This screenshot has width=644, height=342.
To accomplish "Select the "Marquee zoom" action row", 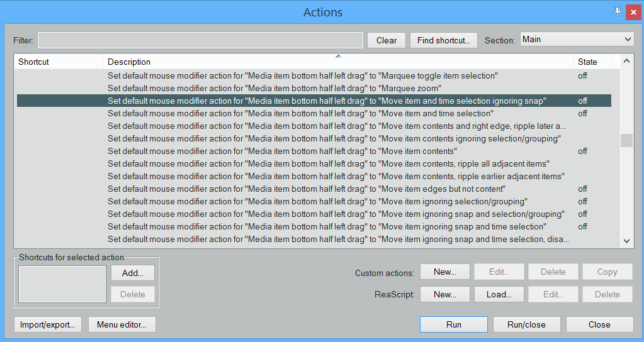I will pos(274,88).
